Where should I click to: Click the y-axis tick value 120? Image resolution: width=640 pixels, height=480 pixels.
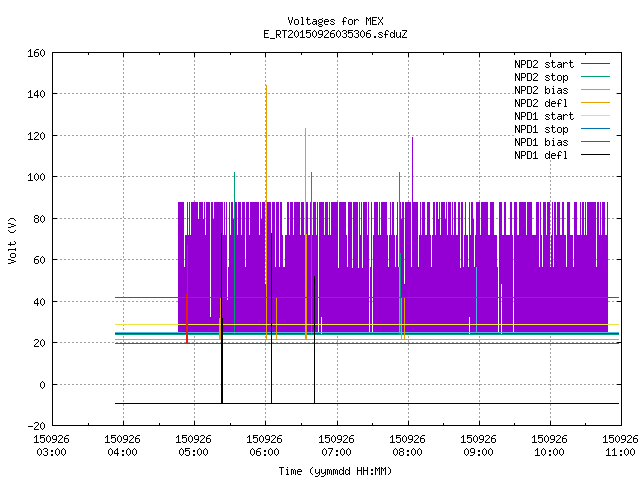(x=36, y=136)
